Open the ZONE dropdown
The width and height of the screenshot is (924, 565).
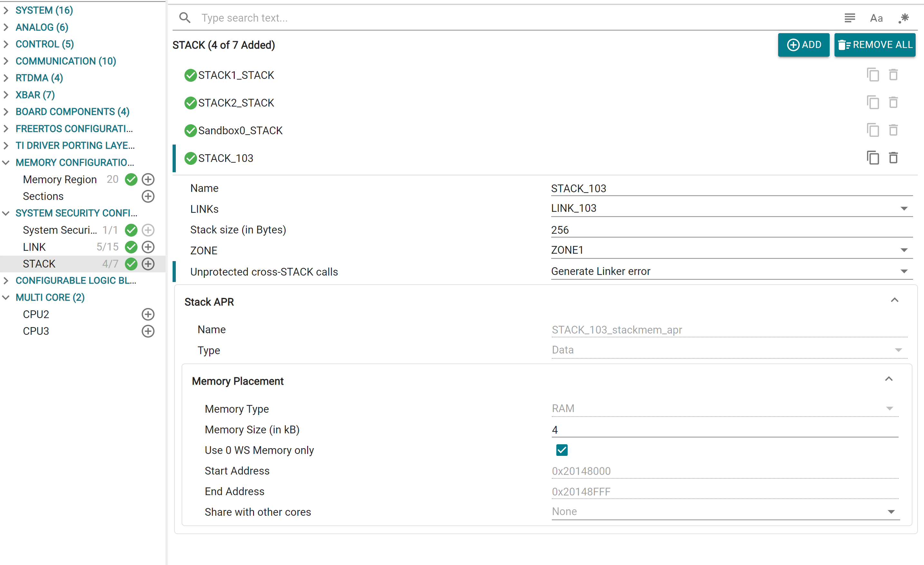904,250
